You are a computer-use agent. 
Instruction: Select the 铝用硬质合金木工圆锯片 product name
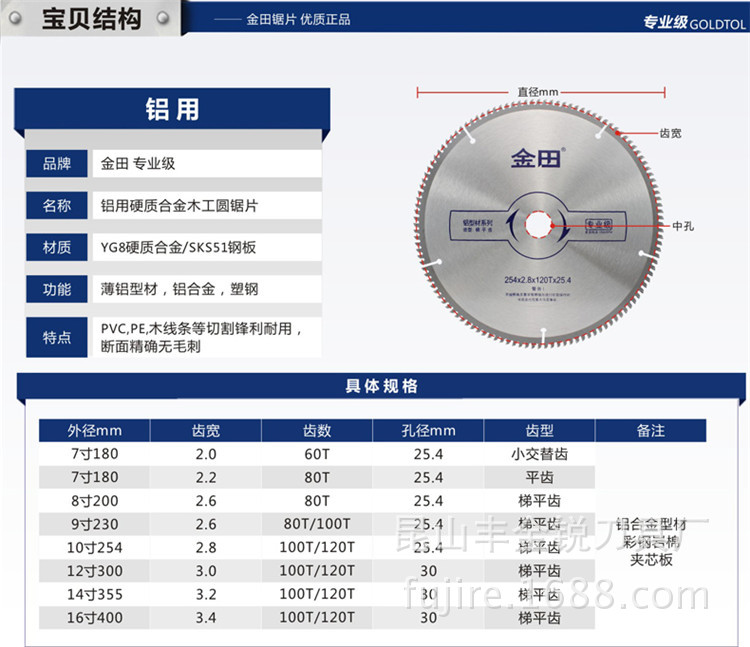tap(179, 206)
